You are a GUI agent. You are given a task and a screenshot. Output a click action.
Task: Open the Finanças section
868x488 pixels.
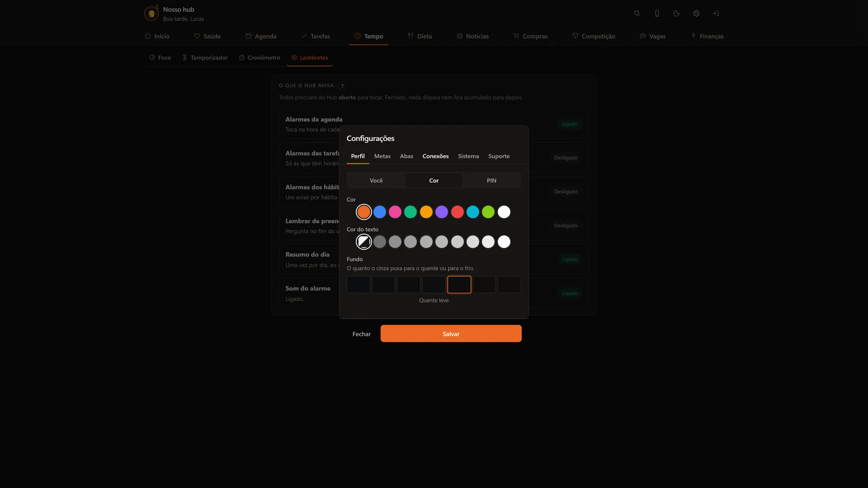point(707,36)
